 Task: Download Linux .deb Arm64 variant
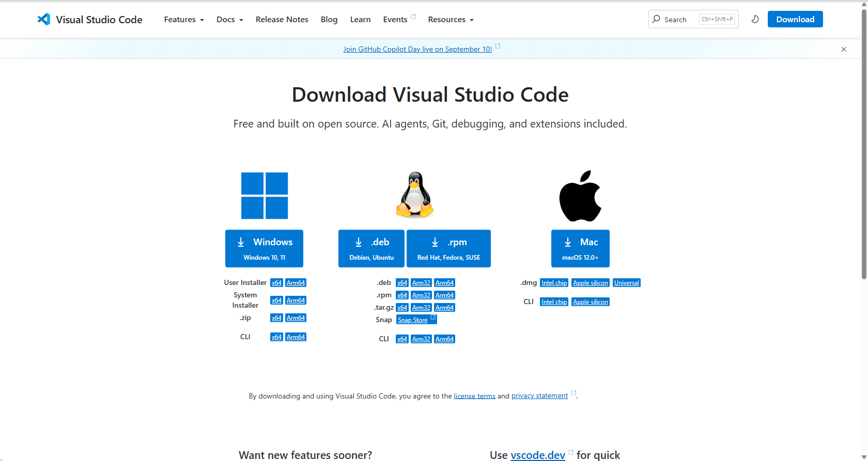click(444, 283)
